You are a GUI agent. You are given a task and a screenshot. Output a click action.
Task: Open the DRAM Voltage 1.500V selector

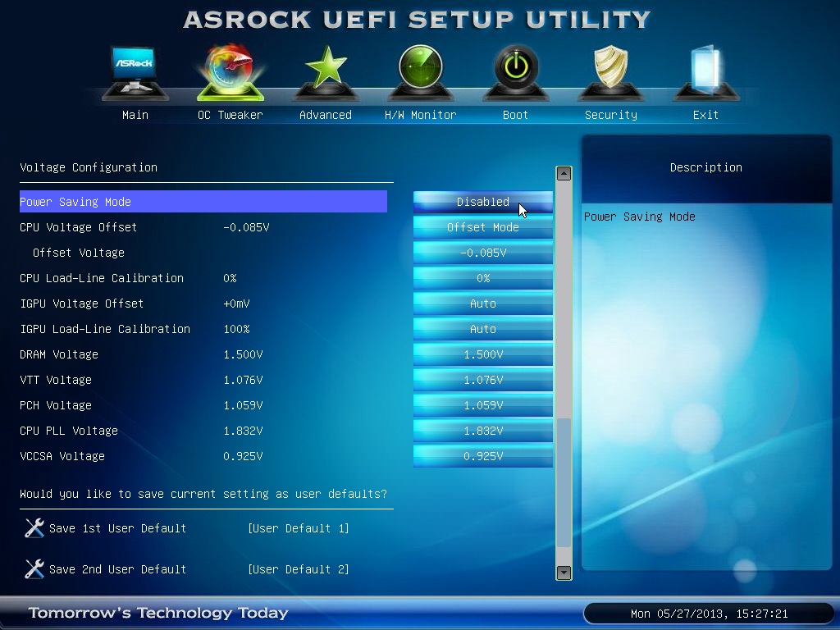click(x=483, y=354)
